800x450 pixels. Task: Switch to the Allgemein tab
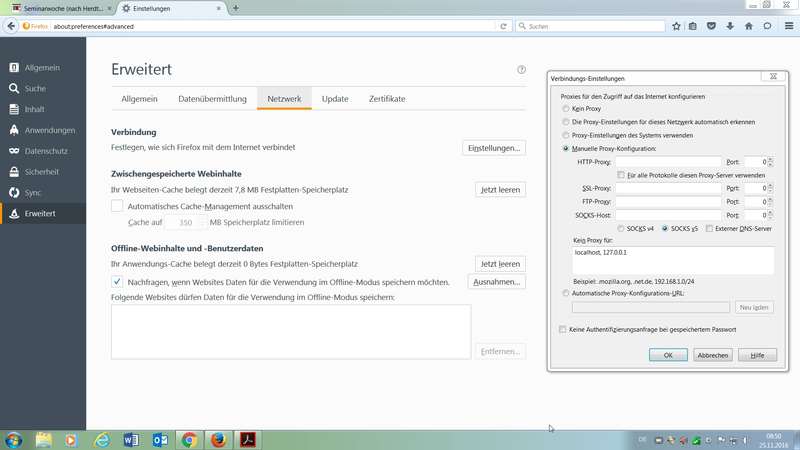[x=139, y=99]
